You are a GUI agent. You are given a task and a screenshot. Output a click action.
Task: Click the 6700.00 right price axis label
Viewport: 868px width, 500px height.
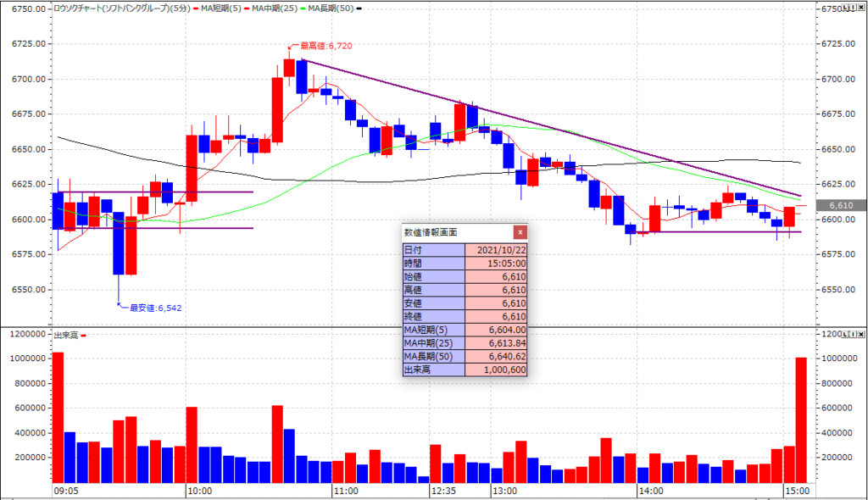pyautogui.click(x=838, y=79)
